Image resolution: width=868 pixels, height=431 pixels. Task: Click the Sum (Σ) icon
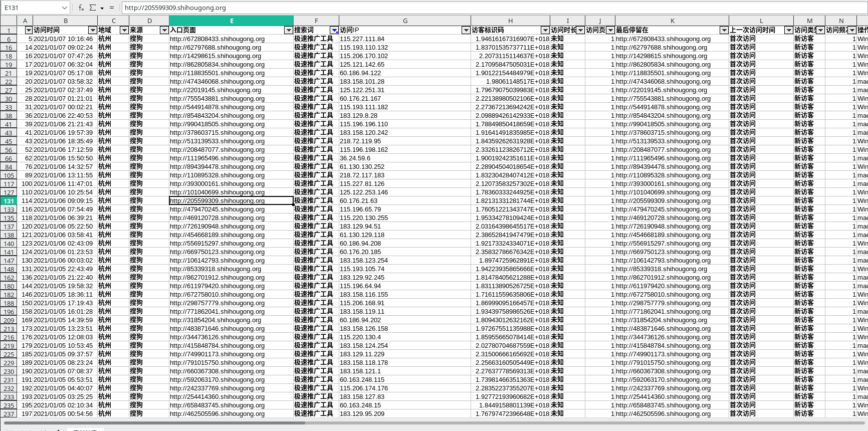(x=93, y=8)
